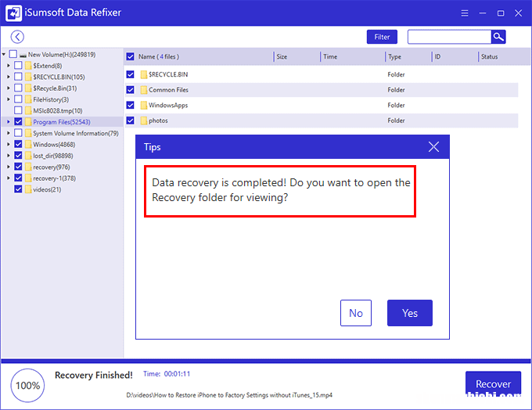Click the search magnifier button
This screenshot has width=532, height=410.
coord(498,37)
